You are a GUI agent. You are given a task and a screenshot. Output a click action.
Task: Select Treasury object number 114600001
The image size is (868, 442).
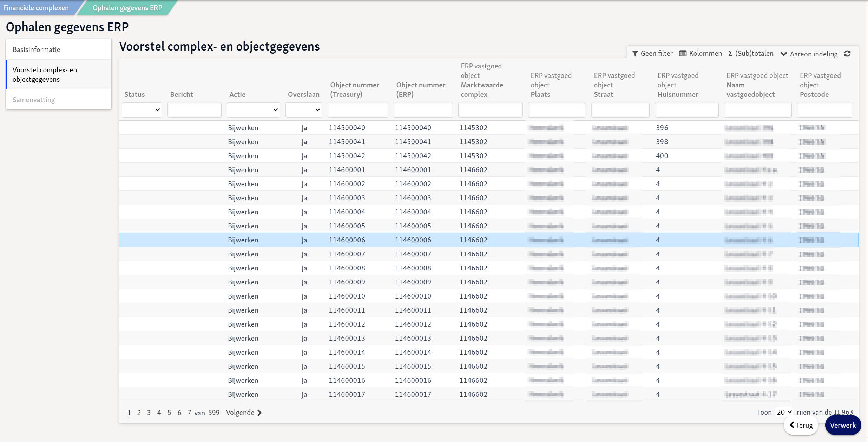(x=347, y=170)
